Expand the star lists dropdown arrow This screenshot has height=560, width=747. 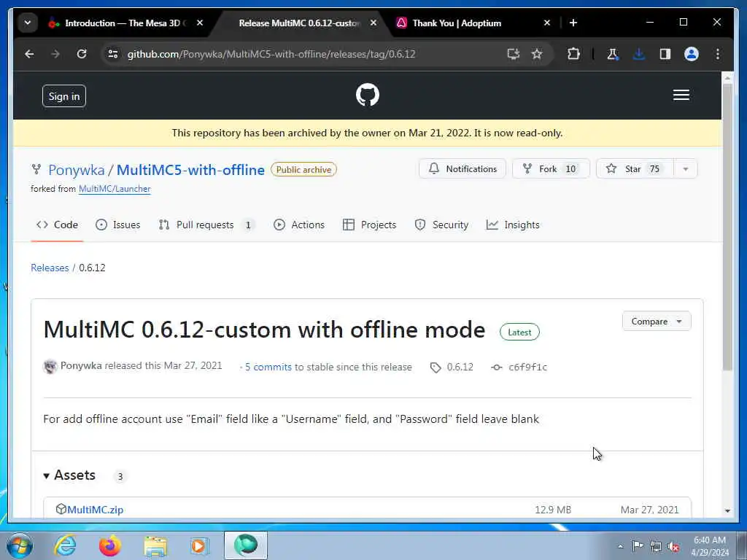click(686, 169)
